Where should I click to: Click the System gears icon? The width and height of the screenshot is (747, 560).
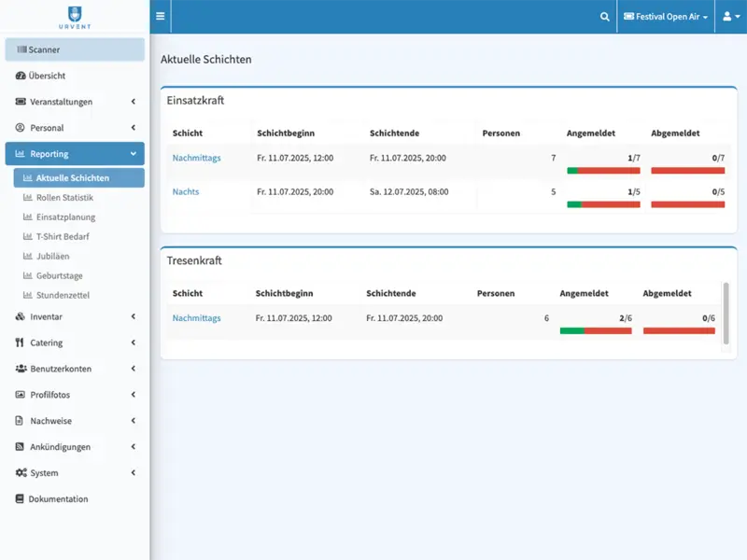click(21, 473)
